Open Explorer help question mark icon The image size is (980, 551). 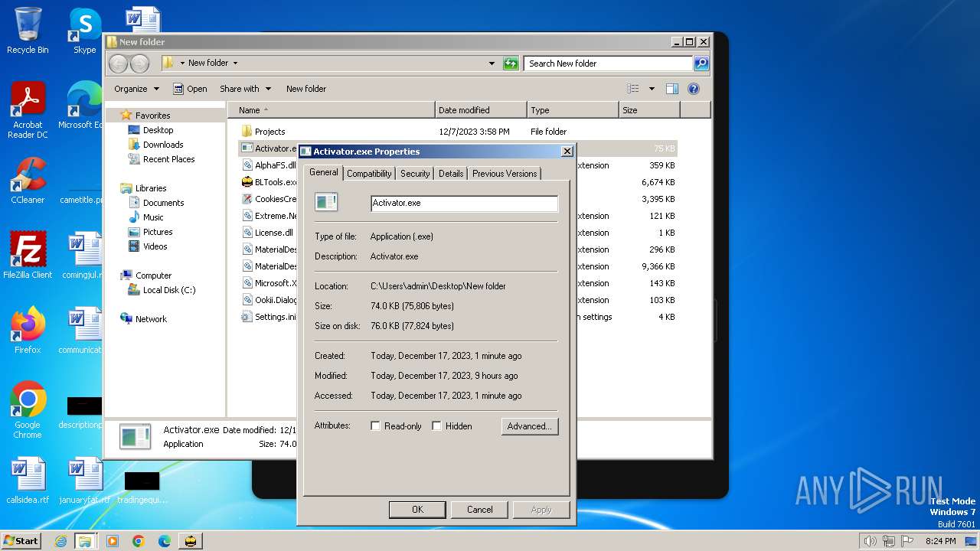(694, 89)
